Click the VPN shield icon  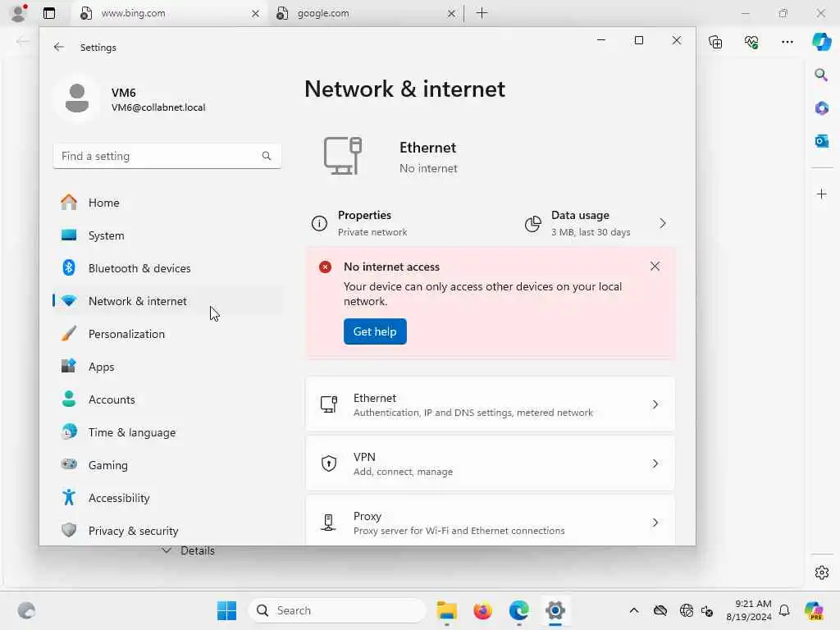point(328,463)
